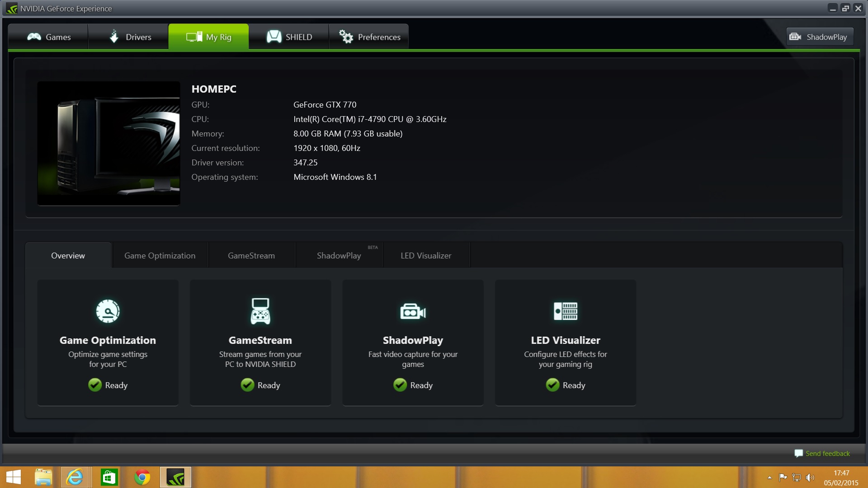Screen dimensions: 868x488
Task: Click the network tray icon
Action: click(797, 477)
